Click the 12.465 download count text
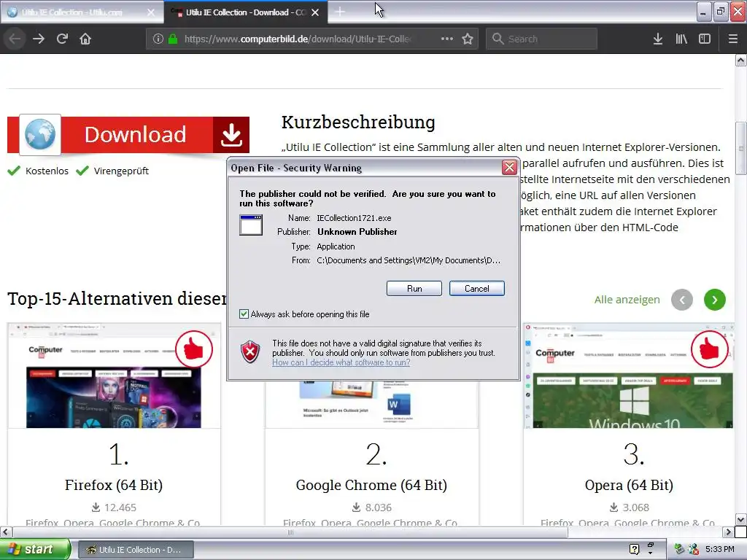Image resolution: width=747 pixels, height=560 pixels. tap(120, 507)
